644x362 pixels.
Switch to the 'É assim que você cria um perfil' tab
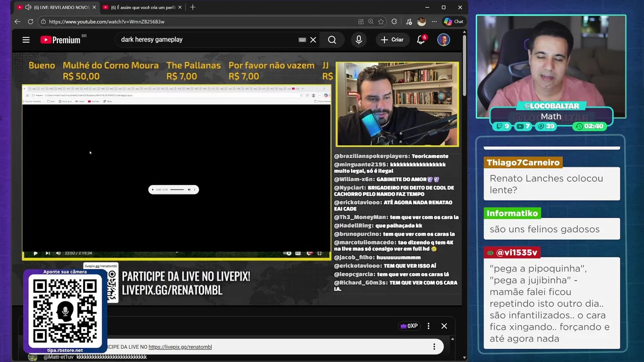point(143,8)
